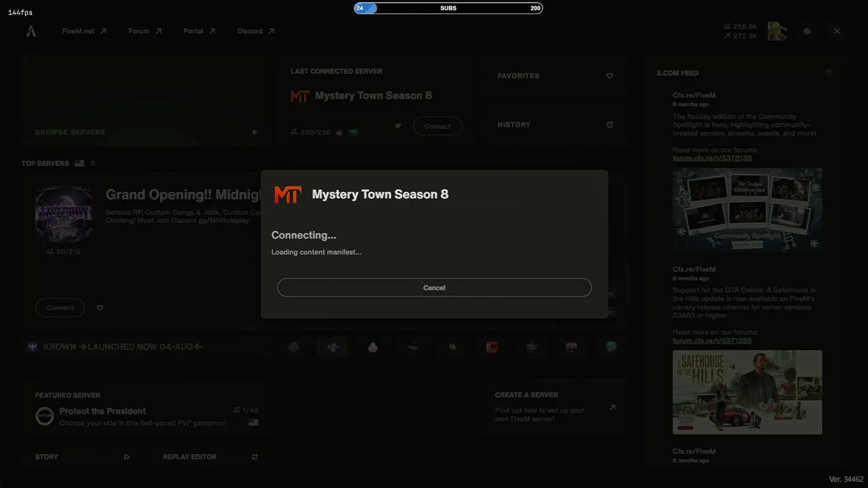
Task: Cancel the connection to Mystery Town
Action: pos(434,287)
